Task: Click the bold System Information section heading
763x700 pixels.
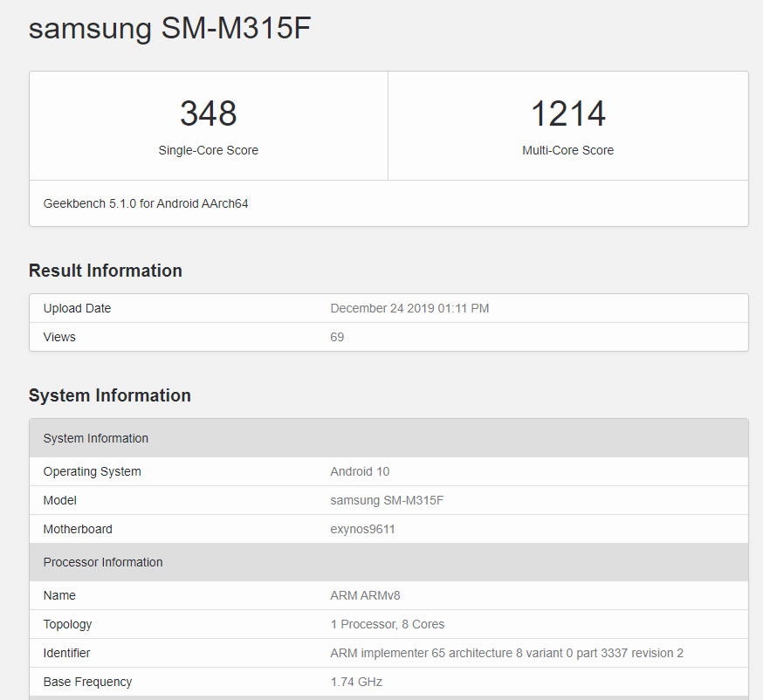Action: tap(110, 395)
